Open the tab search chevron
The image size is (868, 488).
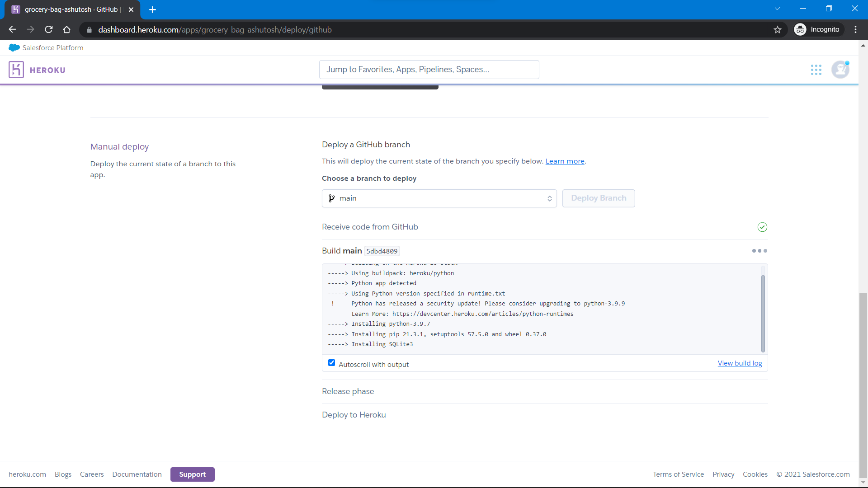[x=777, y=9]
